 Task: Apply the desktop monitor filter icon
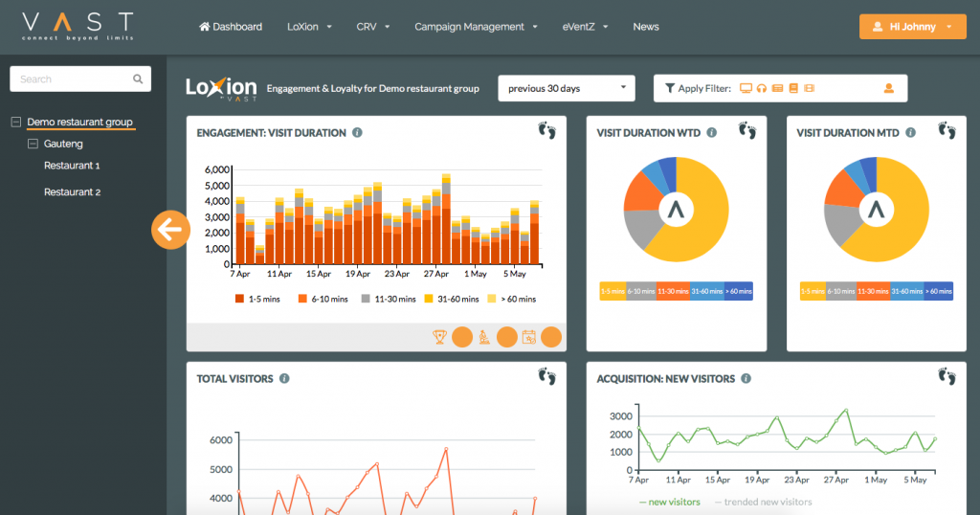click(x=746, y=88)
